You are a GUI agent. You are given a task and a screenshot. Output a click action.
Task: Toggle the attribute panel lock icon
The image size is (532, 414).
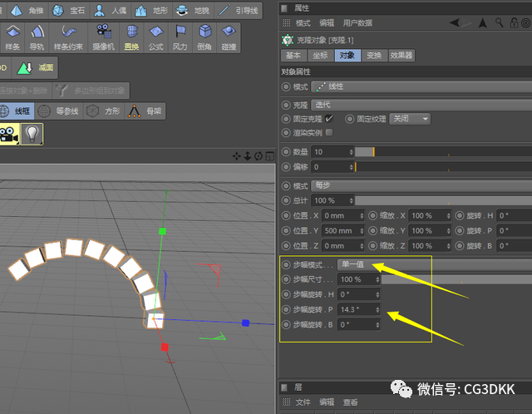click(514, 22)
